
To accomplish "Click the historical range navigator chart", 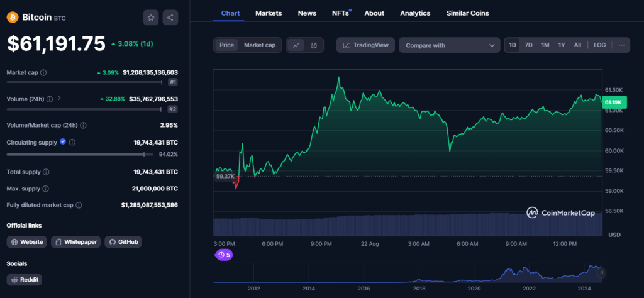I will pyautogui.click(x=408, y=273).
